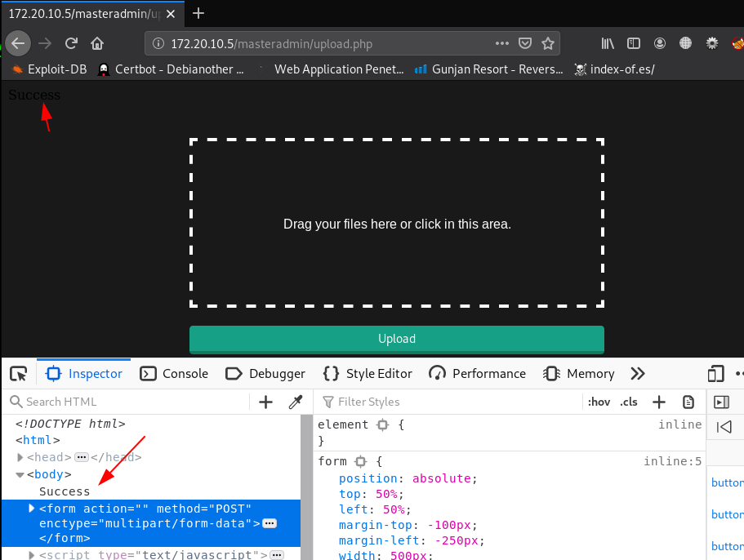Viewport: 744px width, 560px height.
Task: Open a new browser tab
Action: [198, 13]
